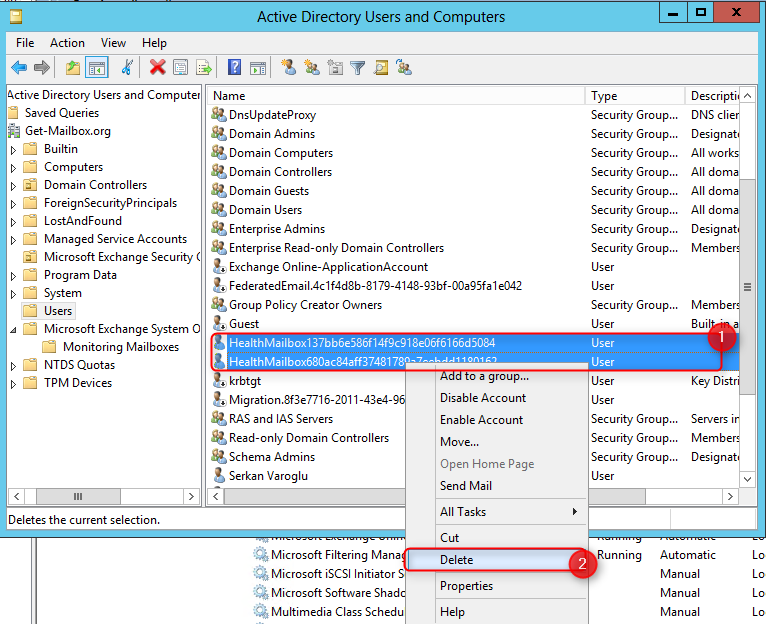The height and width of the screenshot is (624, 766).
Task: Open Properties from context menu
Action: coord(496,585)
